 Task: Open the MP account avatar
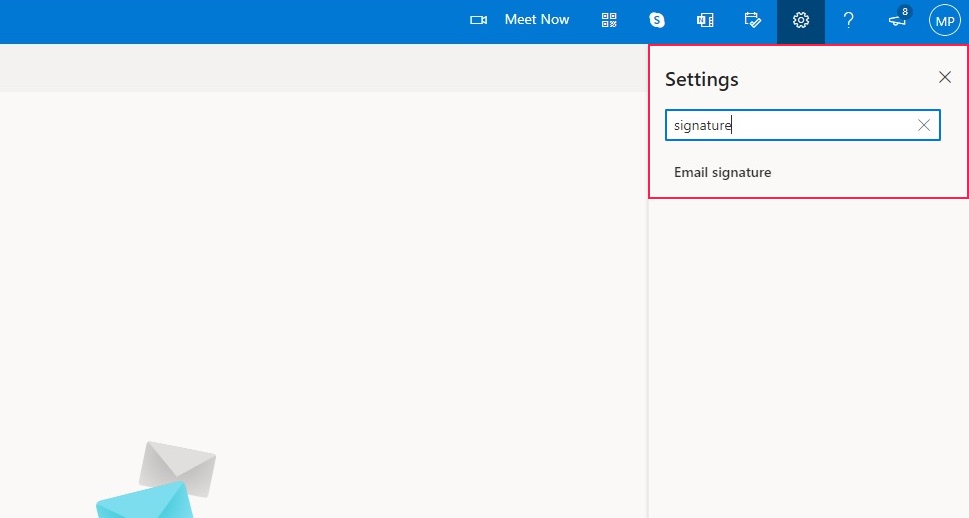coord(945,20)
